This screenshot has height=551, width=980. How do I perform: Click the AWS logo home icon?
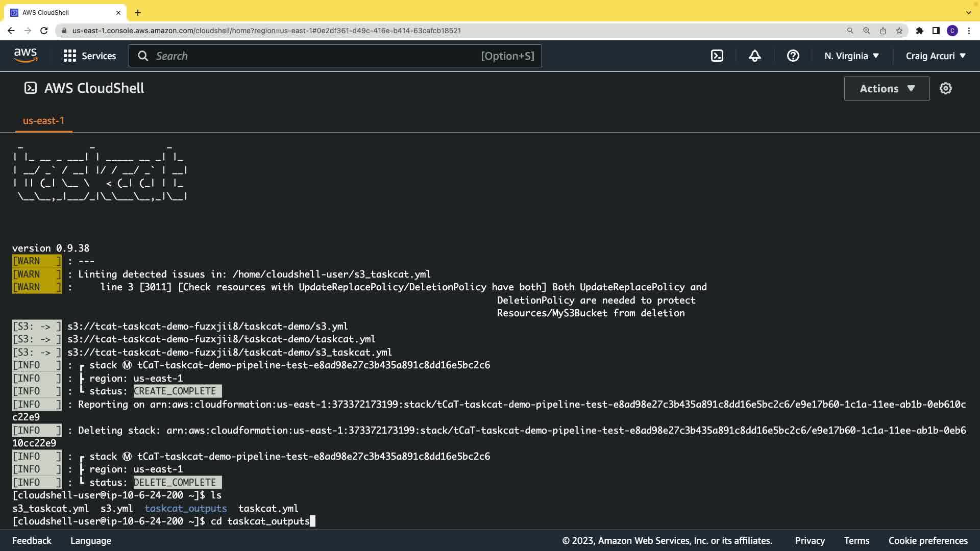[26, 56]
